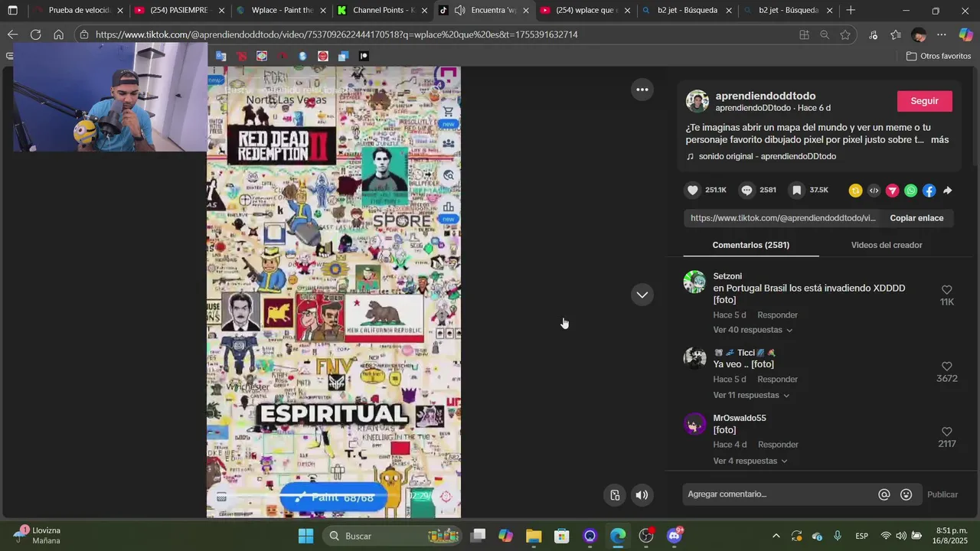Reply to Setzoni's comment

click(x=777, y=315)
